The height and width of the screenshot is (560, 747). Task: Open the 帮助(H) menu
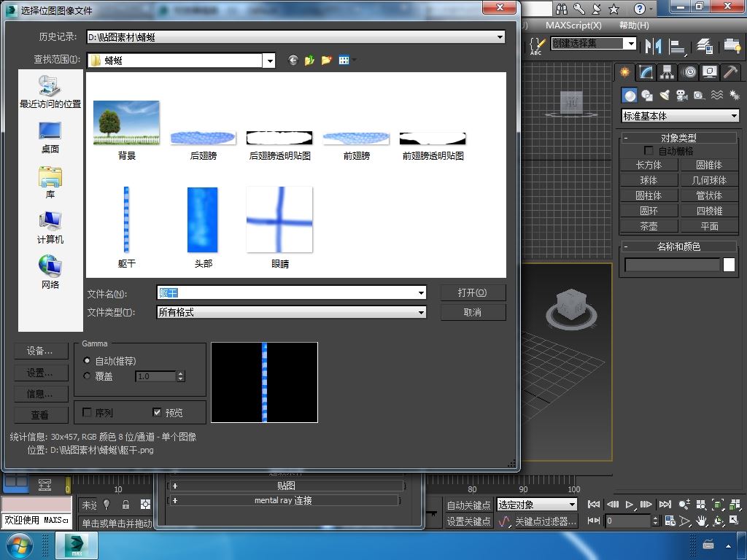point(634,26)
